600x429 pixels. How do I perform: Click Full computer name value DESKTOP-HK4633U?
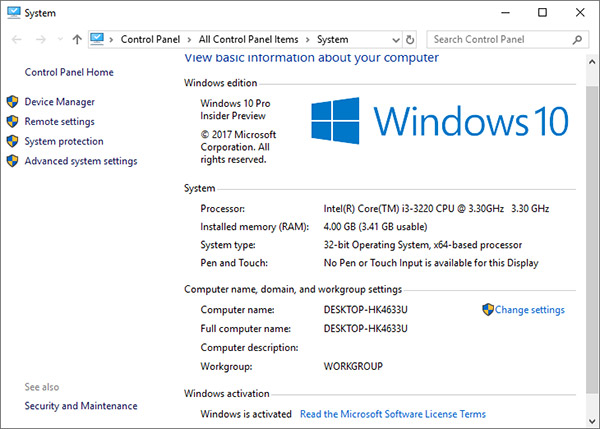[x=365, y=328]
